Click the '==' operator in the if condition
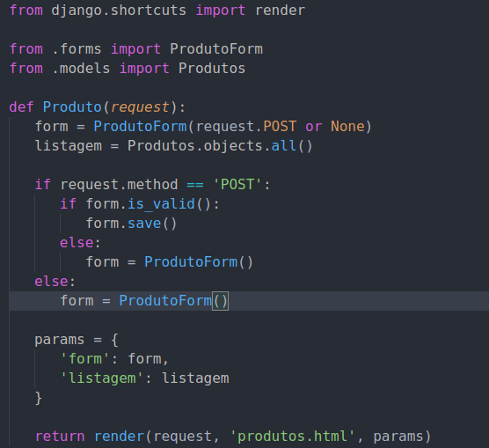 [195, 185]
